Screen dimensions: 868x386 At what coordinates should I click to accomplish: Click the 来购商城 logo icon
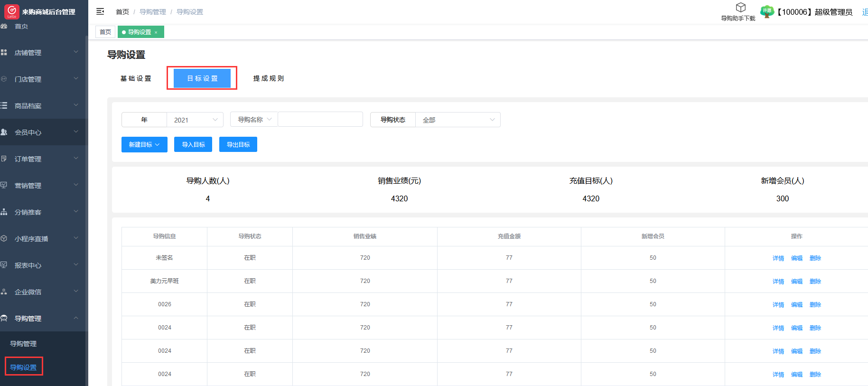pos(11,11)
